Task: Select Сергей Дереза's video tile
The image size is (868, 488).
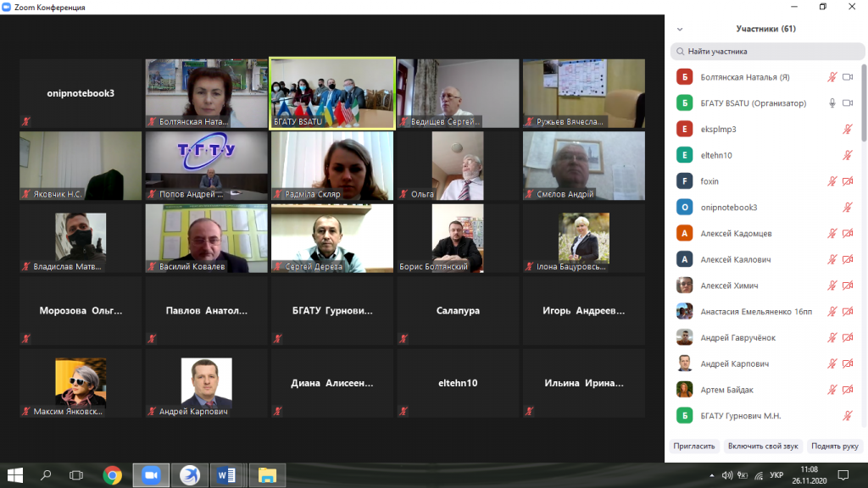Action: point(332,238)
